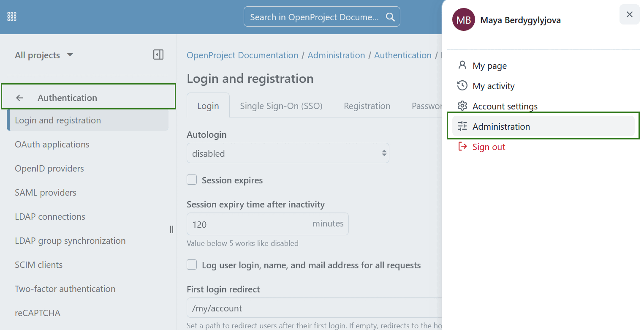Open the Registration tab

(x=367, y=106)
